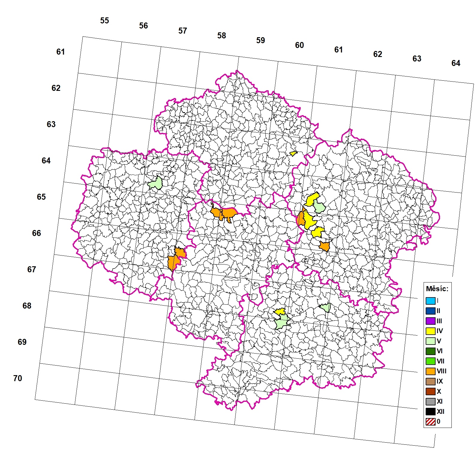Viewport: 476px width, 466px height.
Task: Click grid column label 60
Action: tap(300, 45)
